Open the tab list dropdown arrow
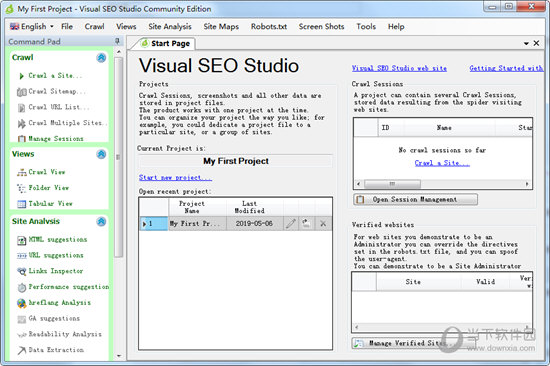550x366 pixels. click(526, 44)
